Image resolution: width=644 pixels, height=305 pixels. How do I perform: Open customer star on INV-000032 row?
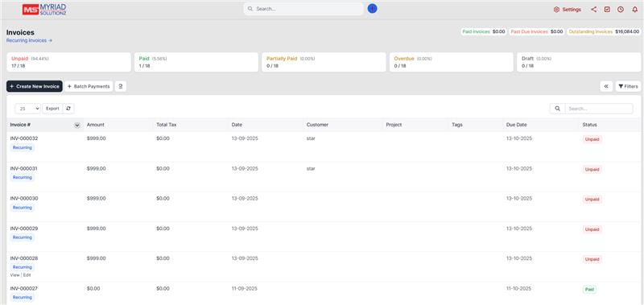(311, 138)
